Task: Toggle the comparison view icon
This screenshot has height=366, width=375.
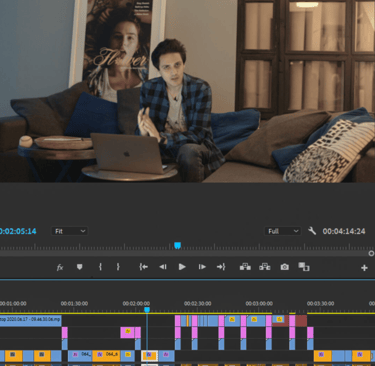Action: 304,267
